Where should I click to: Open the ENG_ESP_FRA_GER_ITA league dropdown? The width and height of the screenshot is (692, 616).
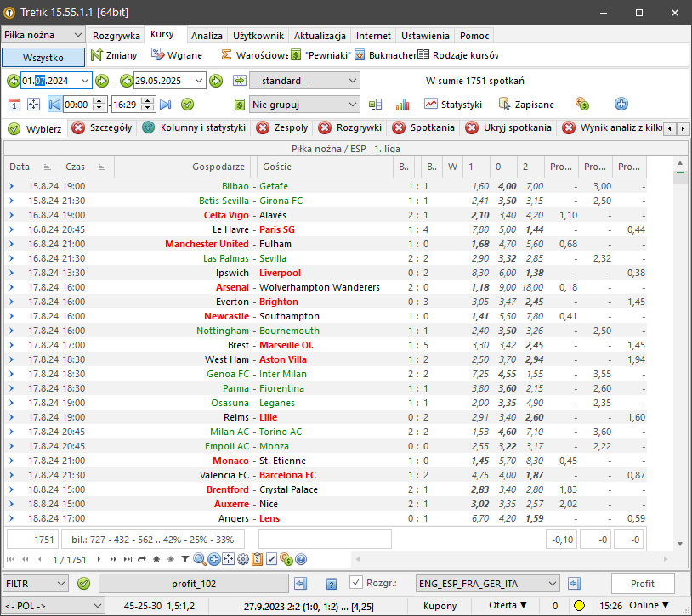487,584
